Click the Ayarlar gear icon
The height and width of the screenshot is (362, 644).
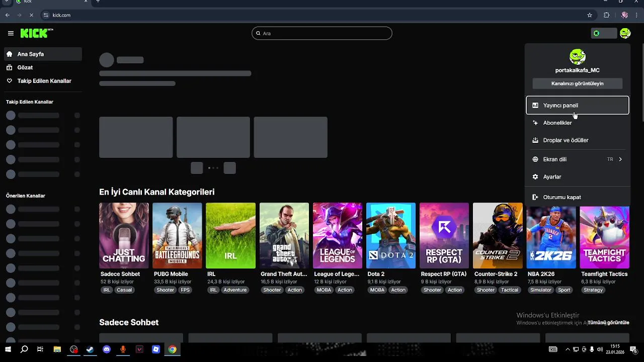click(535, 177)
